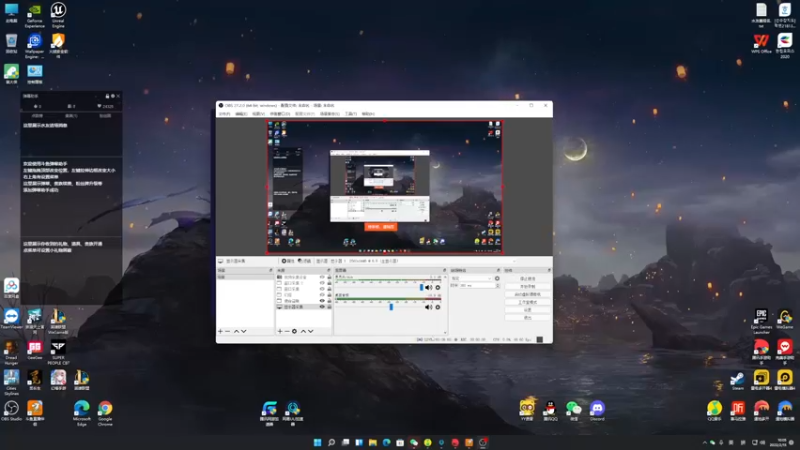Expand hidden system tray icons chevron
Viewport: 800px width, 450px height.
point(705,442)
